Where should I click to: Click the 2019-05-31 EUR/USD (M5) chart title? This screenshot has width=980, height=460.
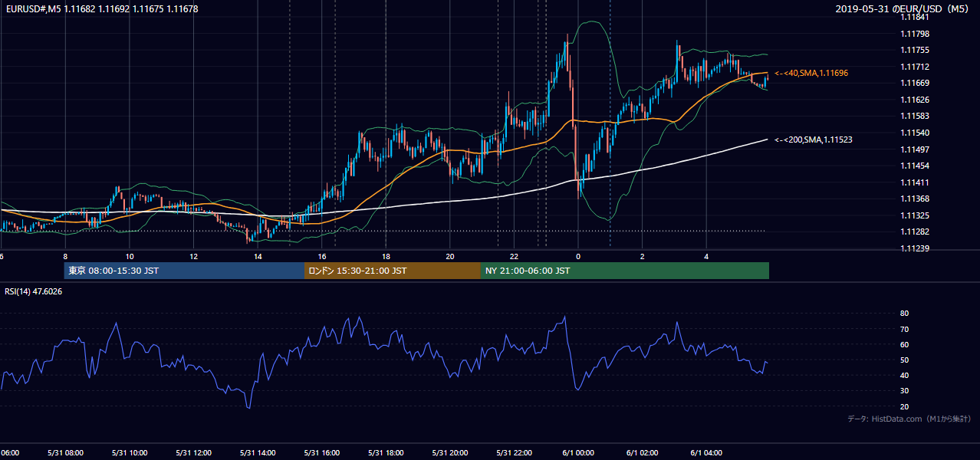(x=903, y=8)
